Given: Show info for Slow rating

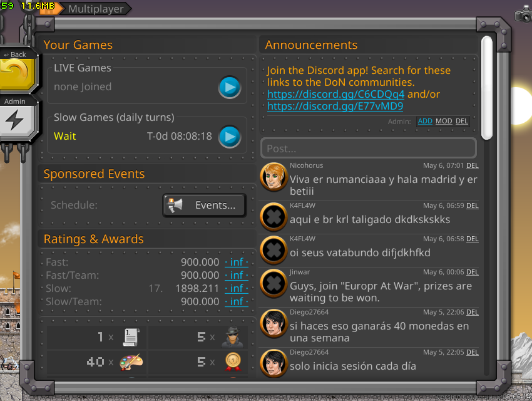Looking at the screenshot, I should tap(237, 288).
